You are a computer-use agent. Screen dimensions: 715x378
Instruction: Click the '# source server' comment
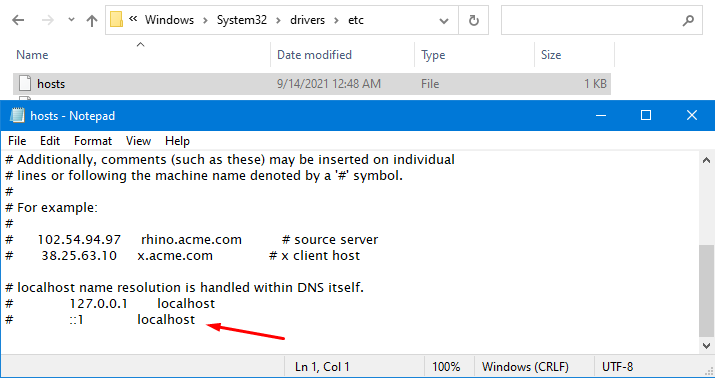click(x=330, y=240)
